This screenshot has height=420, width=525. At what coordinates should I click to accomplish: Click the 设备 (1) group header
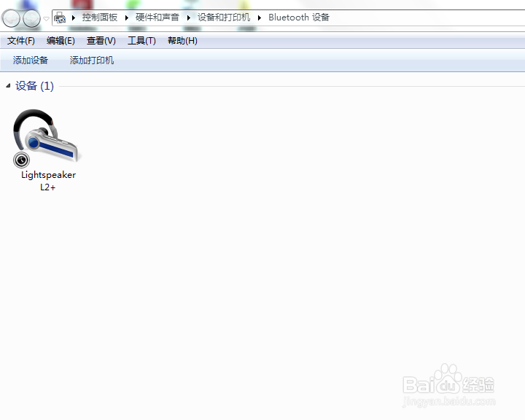tap(34, 86)
